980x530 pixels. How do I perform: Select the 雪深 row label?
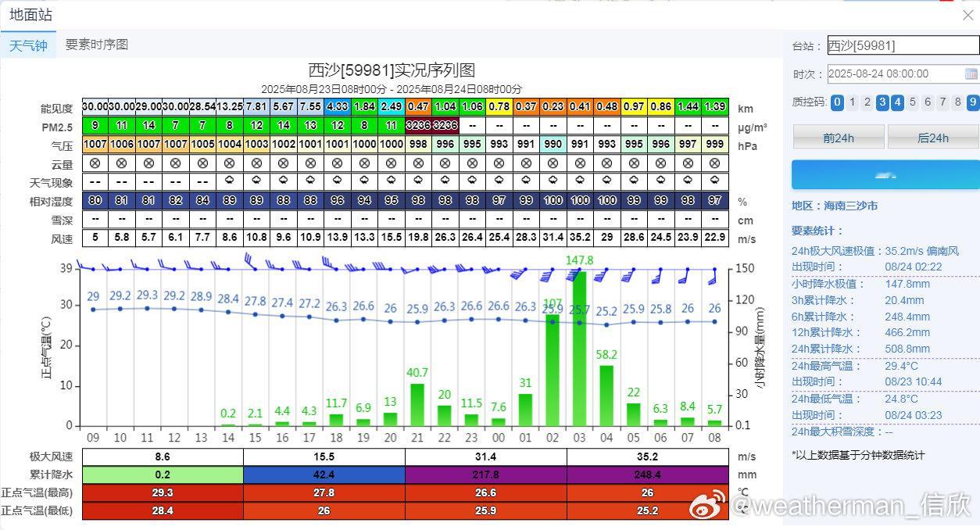click(x=63, y=220)
